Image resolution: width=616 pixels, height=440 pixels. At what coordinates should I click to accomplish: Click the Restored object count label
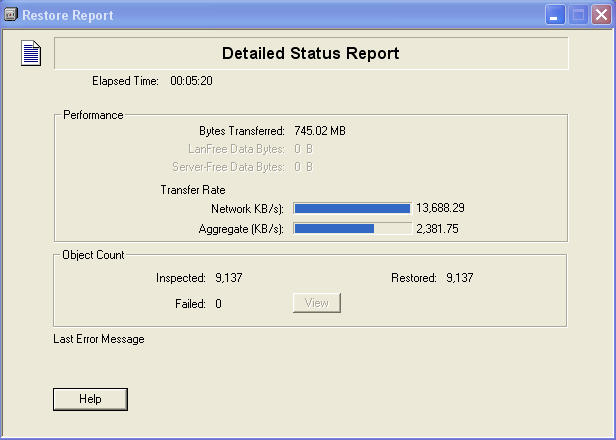pyautogui.click(x=413, y=278)
